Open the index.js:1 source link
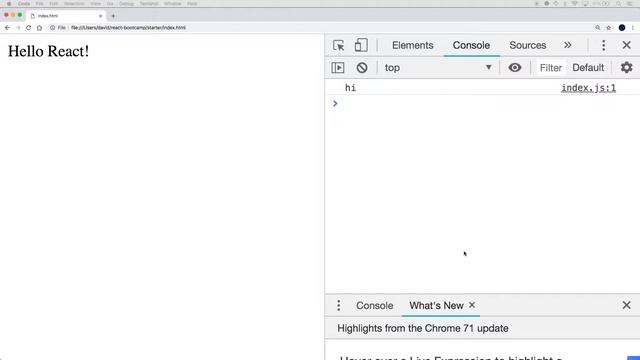This screenshot has width=640, height=360. coord(589,88)
